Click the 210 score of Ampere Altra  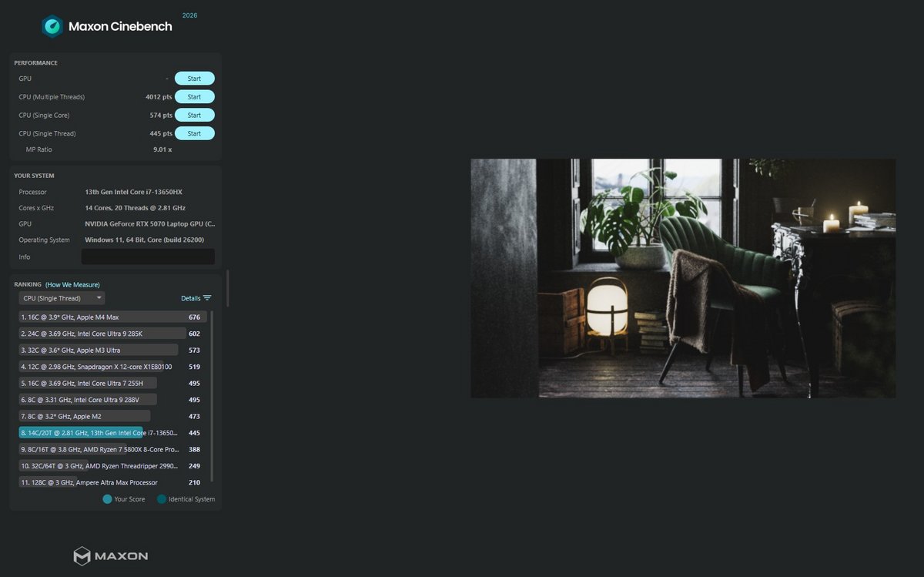point(194,483)
